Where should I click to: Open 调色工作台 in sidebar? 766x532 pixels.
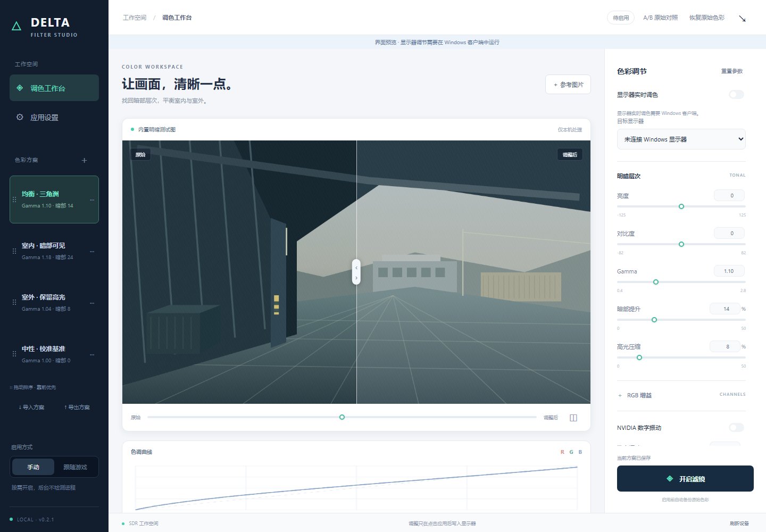click(x=54, y=88)
